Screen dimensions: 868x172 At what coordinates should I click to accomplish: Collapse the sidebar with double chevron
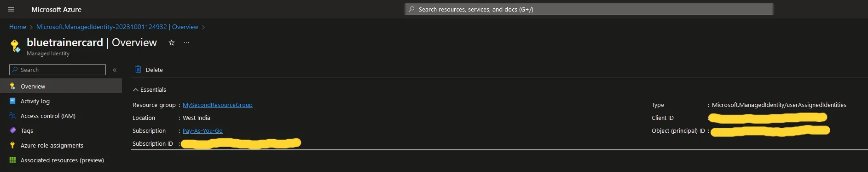(x=115, y=70)
